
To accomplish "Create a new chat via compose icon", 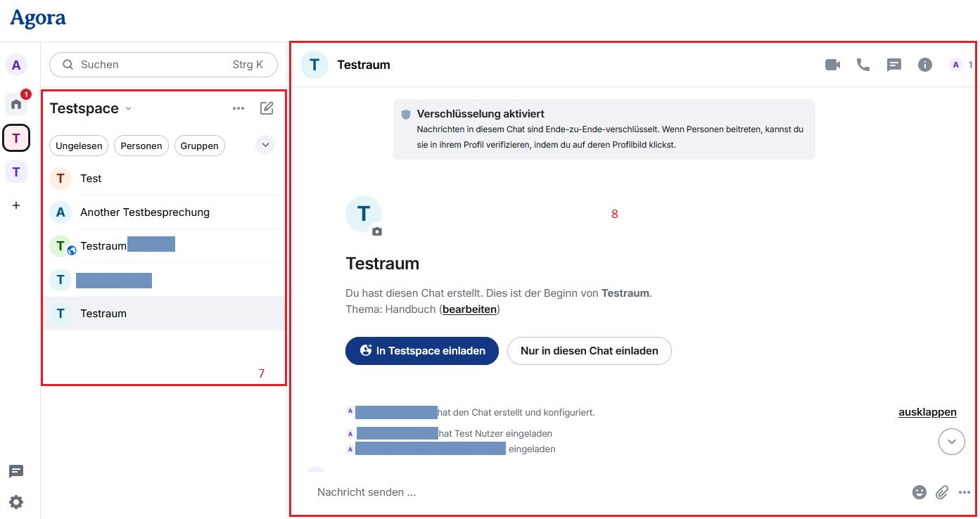I will pos(266,108).
